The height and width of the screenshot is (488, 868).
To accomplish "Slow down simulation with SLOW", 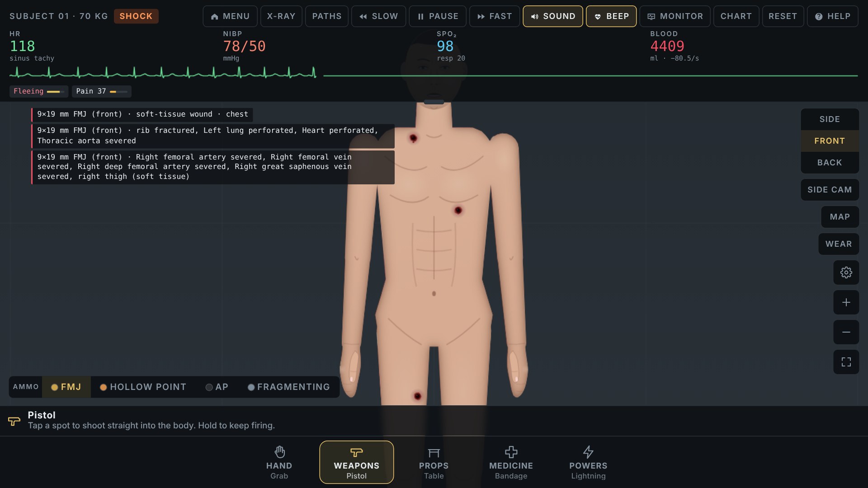I will coord(378,16).
